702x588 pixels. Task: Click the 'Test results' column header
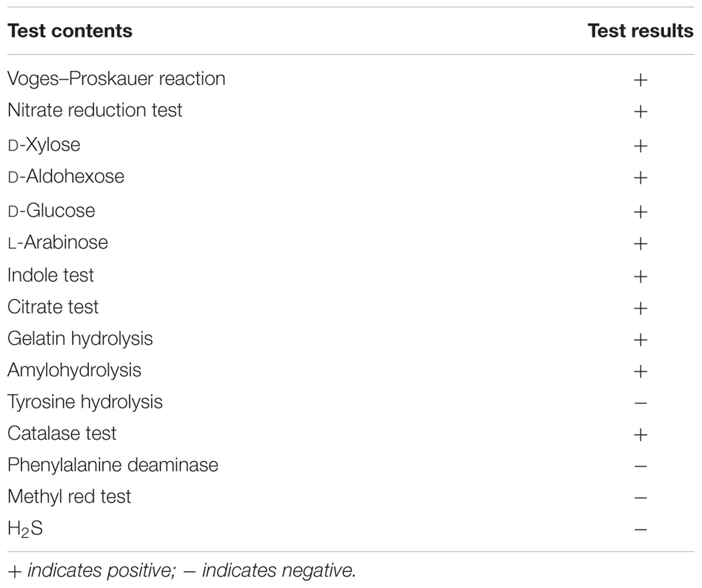point(640,30)
